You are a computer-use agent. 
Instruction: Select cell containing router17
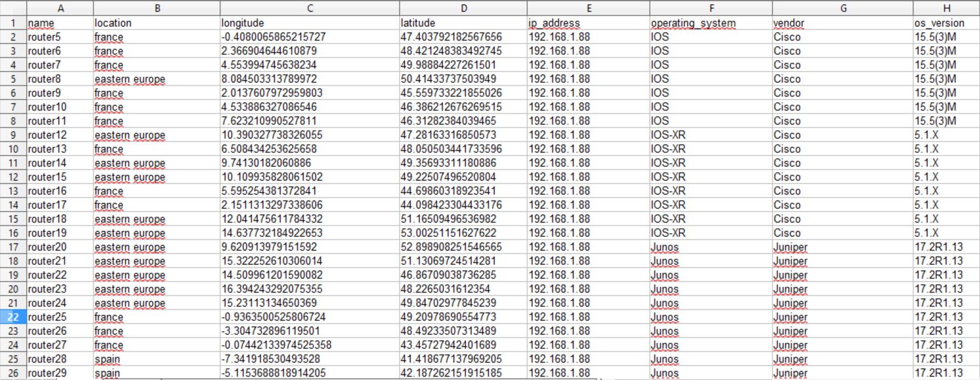(60, 205)
